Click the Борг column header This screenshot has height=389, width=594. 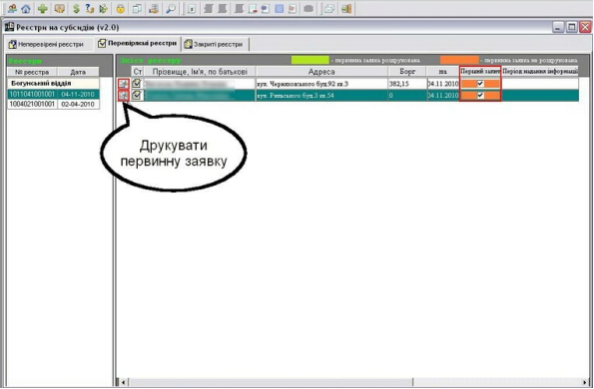tap(407, 72)
